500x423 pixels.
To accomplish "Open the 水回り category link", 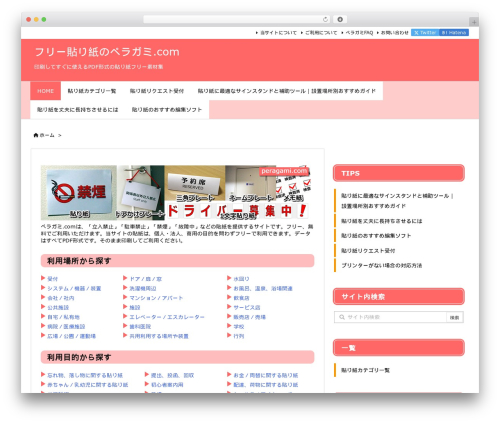I will [x=241, y=279].
